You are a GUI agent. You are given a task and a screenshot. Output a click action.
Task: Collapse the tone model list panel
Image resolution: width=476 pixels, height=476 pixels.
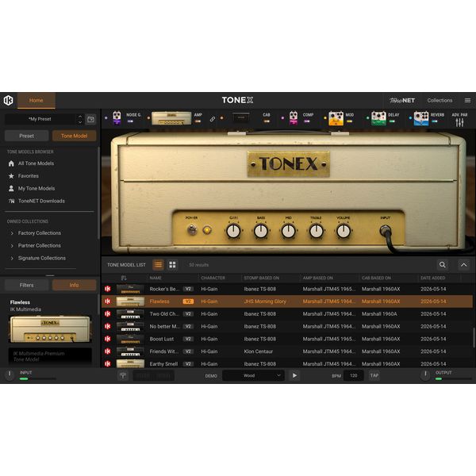463,265
